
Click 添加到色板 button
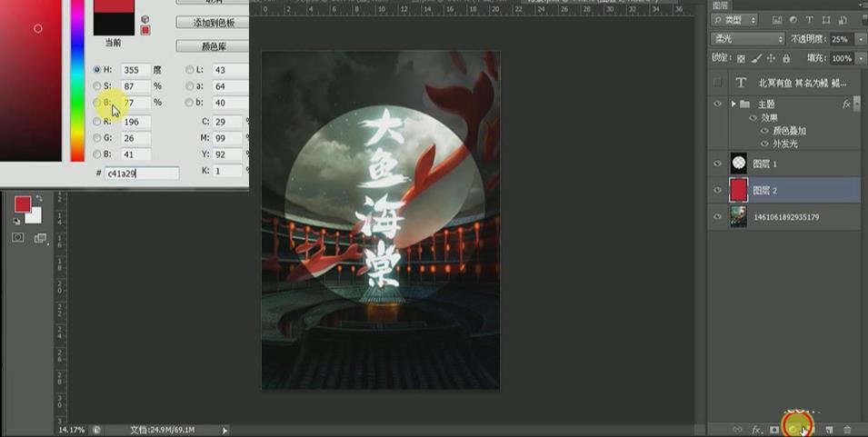point(213,23)
